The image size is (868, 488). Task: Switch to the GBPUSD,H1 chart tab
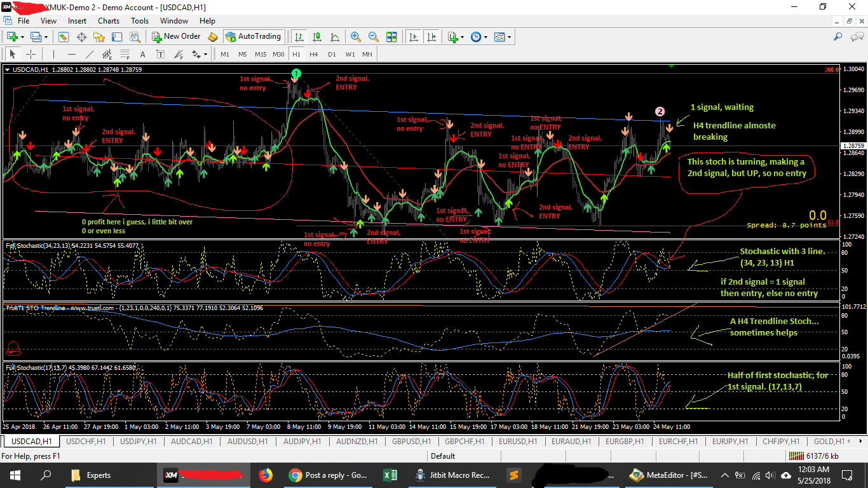(411, 441)
